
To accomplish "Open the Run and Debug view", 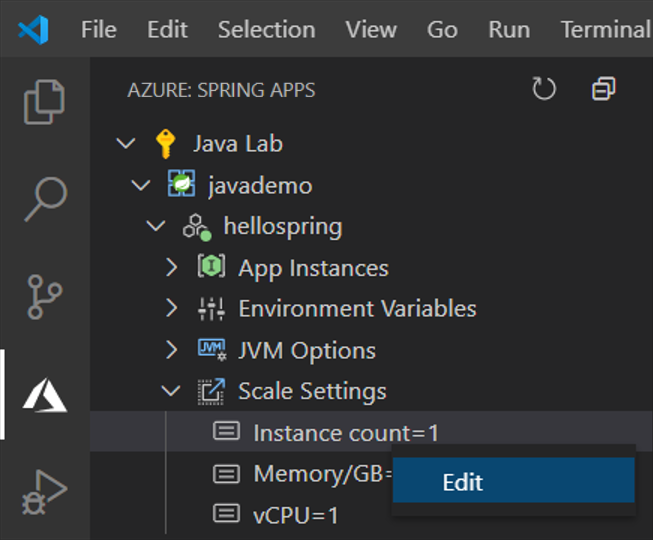I will pyautogui.click(x=44, y=490).
